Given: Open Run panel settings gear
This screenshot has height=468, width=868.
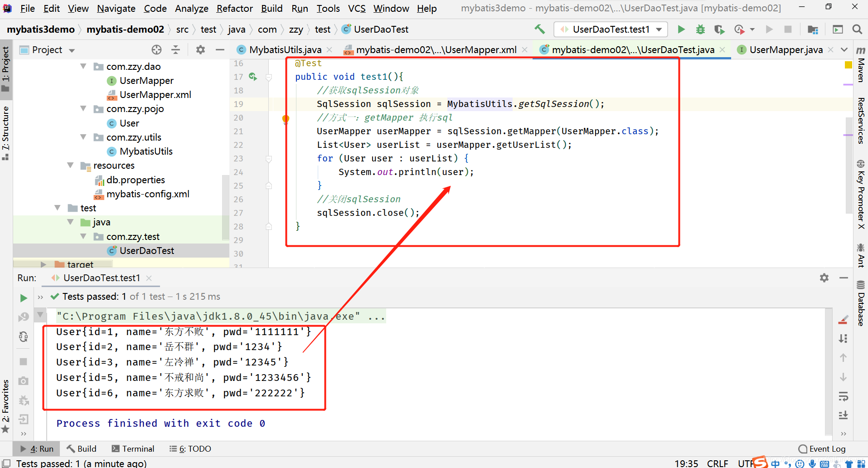Looking at the screenshot, I should (824, 278).
